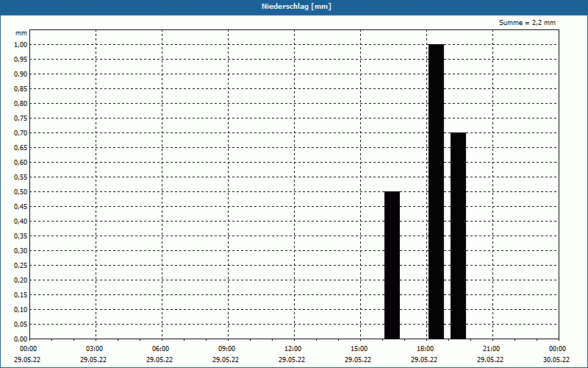Screen dimensions: 588x368
Task: Click the 12:00 time axis label
Action: [293, 349]
